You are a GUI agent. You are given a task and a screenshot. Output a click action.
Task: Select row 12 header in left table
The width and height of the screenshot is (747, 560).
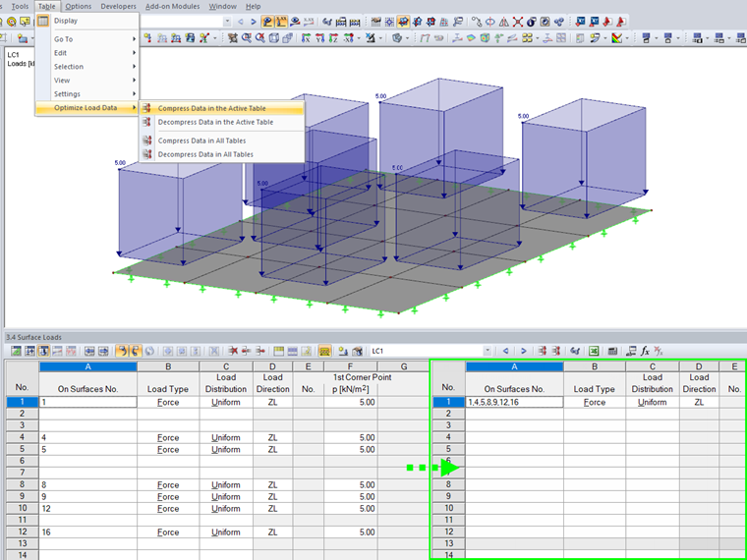pos(22,532)
